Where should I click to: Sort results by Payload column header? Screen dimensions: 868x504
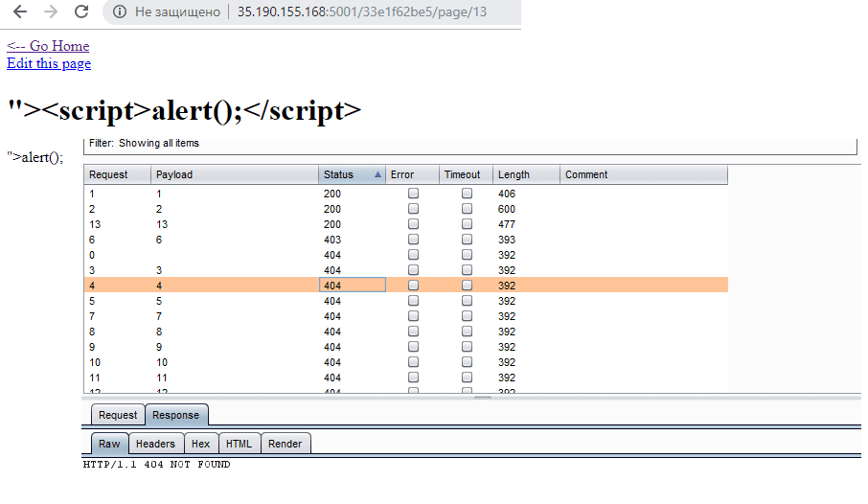[234, 174]
